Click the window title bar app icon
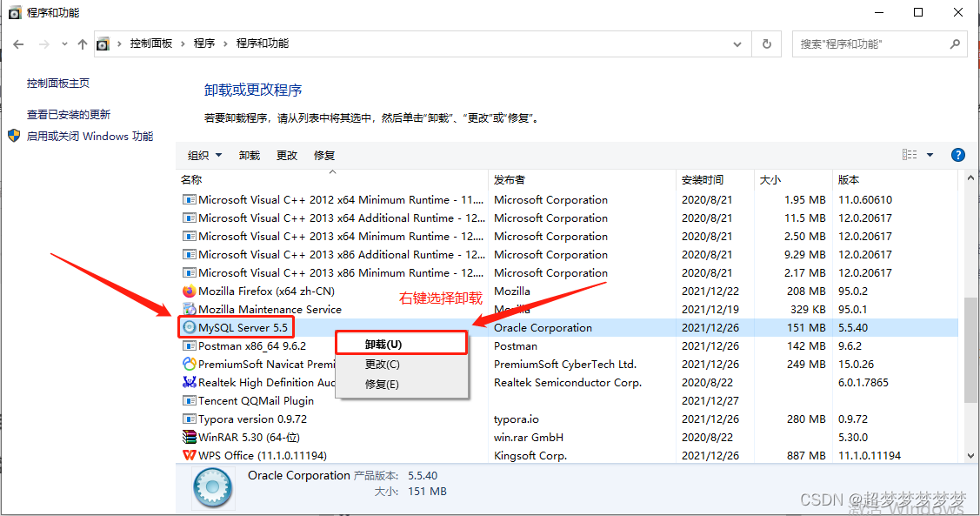This screenshot has width=980, height=516. click(x=15, y=12)
